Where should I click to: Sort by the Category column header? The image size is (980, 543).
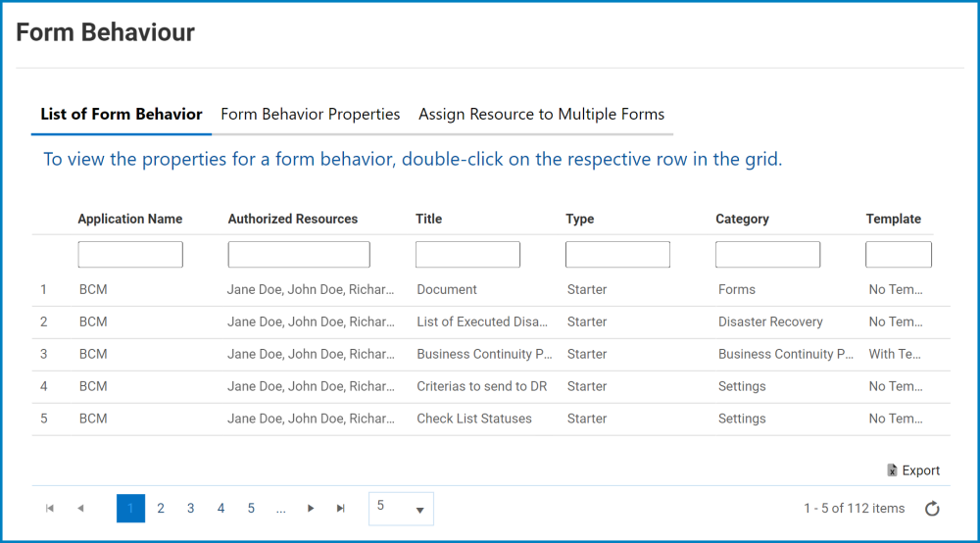(x=742, y=219)
